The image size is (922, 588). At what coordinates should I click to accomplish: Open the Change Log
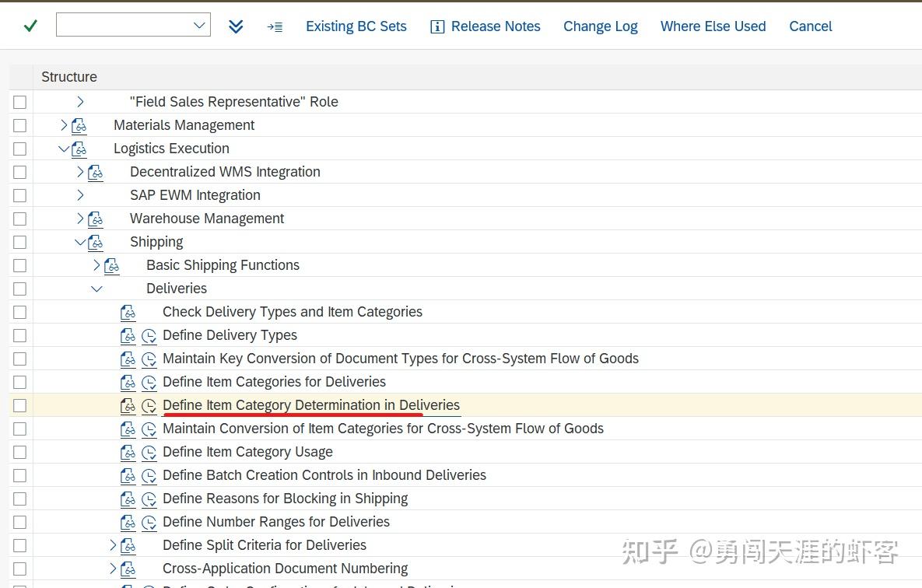pyautogui.click(x=600, y=26)
